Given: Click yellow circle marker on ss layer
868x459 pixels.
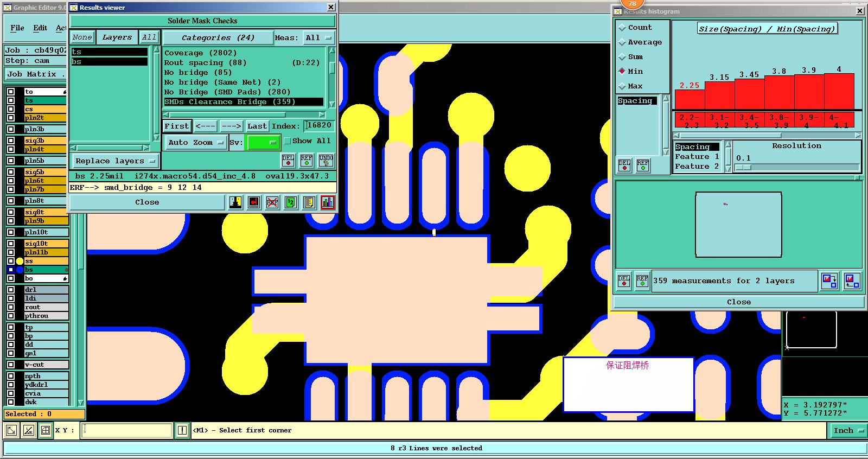Looking at the screenshot, I should coord(20,261).
